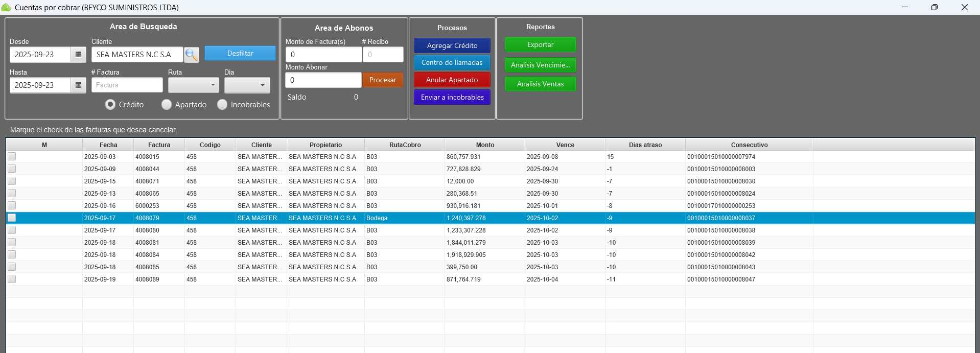
Task: Expand the Dia dropdown
Action: (x=247, y=85)
